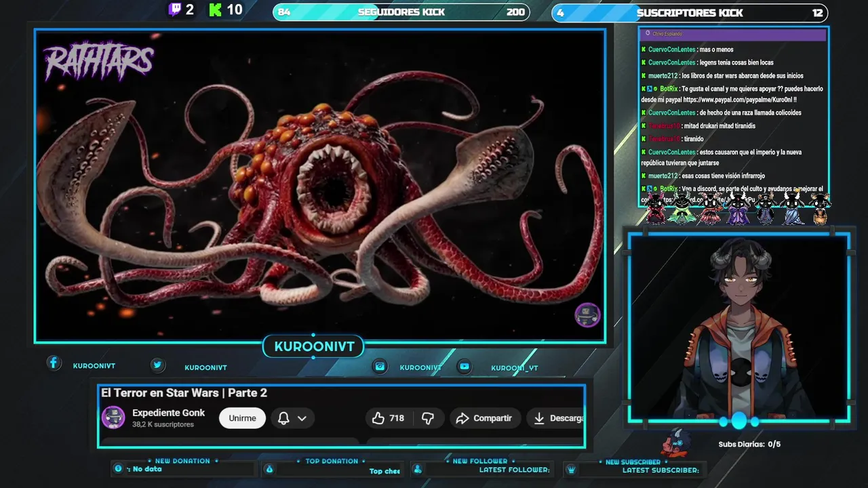Click the Compartir share button
The height and width of the screenshot is (488, 868).
[x=485, y=418]
